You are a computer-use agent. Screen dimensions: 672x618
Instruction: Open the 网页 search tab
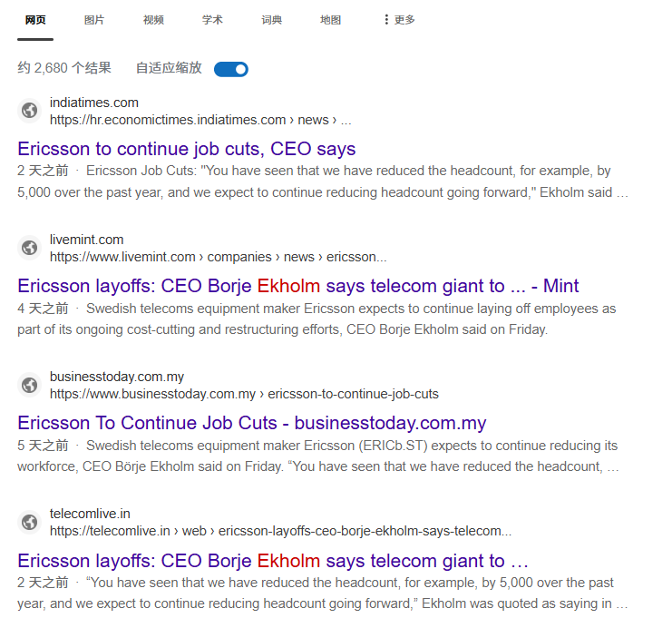point(35,20)
